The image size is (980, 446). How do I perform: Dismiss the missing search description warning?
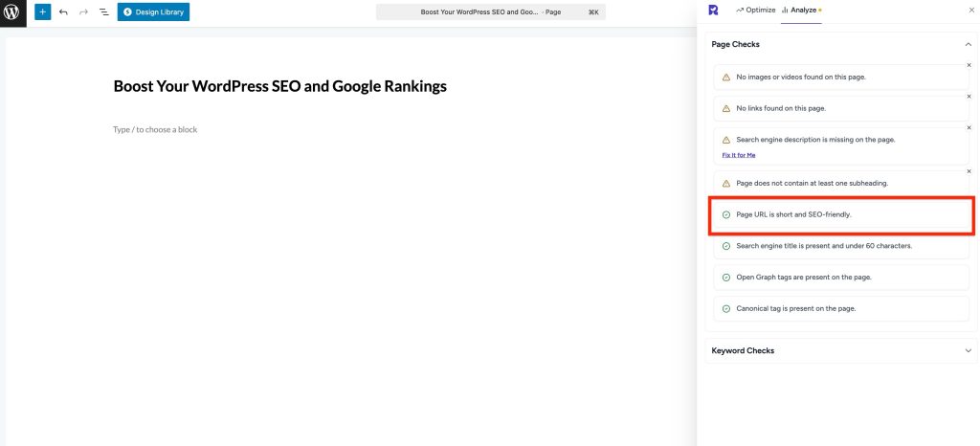(969, 128)
